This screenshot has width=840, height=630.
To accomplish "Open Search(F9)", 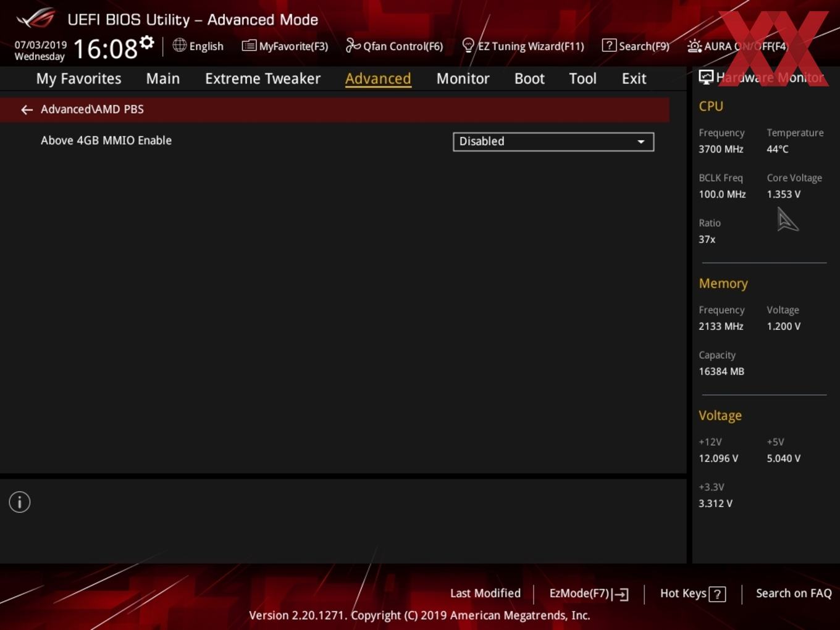I will 636,46.
